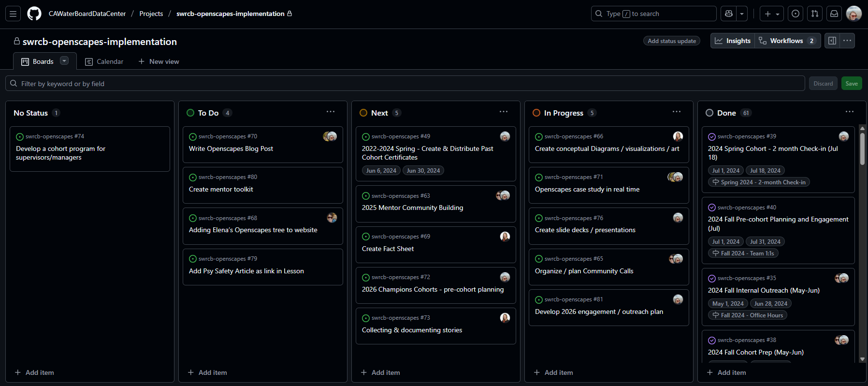Toggle project details side panel icon
The image size is (868, 386).
coord(832,41)
